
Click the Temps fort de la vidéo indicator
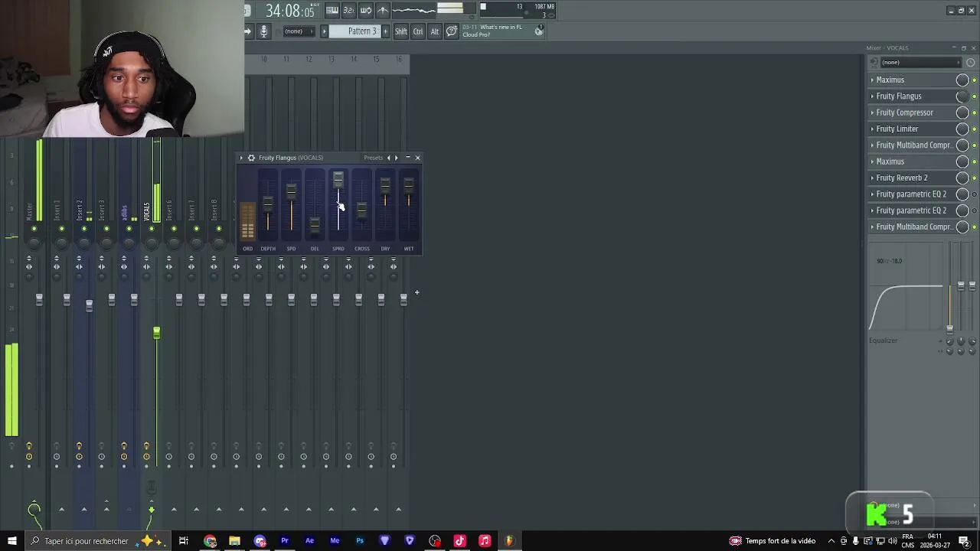tap(772, 541)
